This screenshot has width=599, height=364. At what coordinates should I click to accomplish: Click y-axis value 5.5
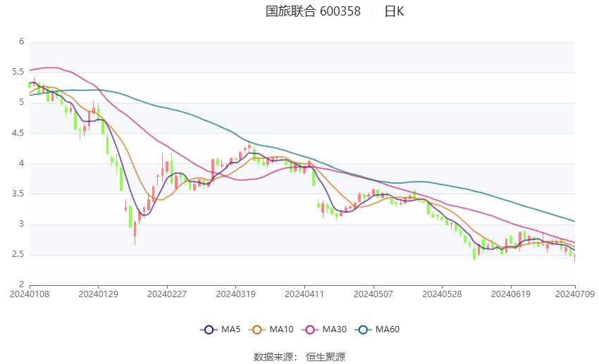point(18,72)
